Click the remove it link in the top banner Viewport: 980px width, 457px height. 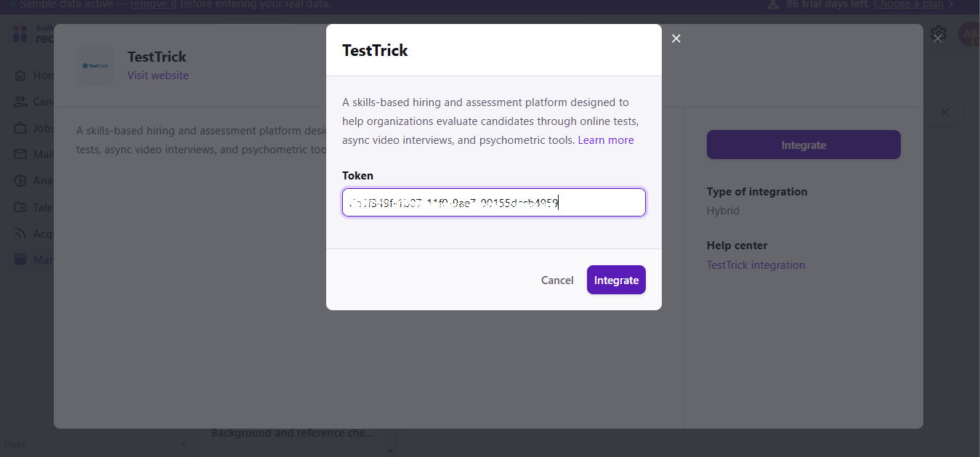[153, 4]
